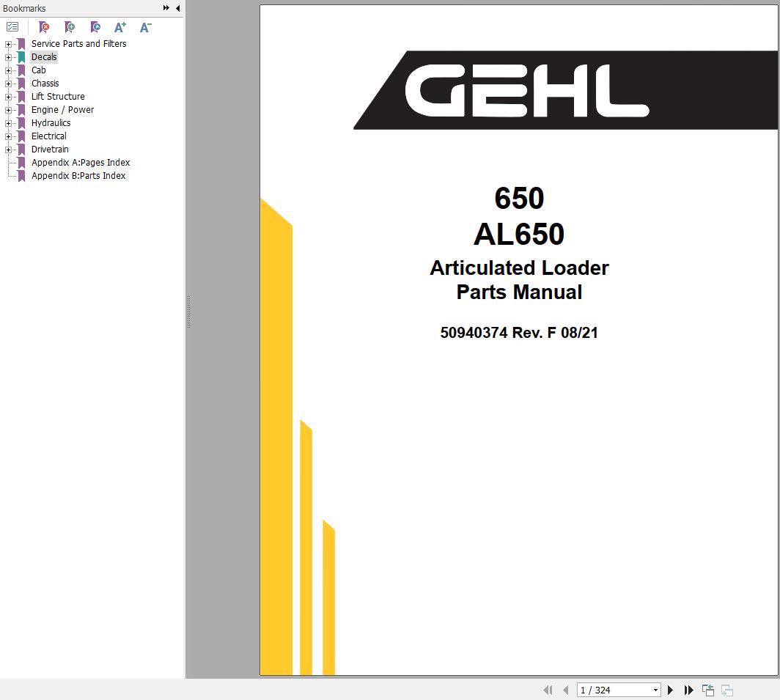Expand the Lift Structure bookmark node

[8, 97]
